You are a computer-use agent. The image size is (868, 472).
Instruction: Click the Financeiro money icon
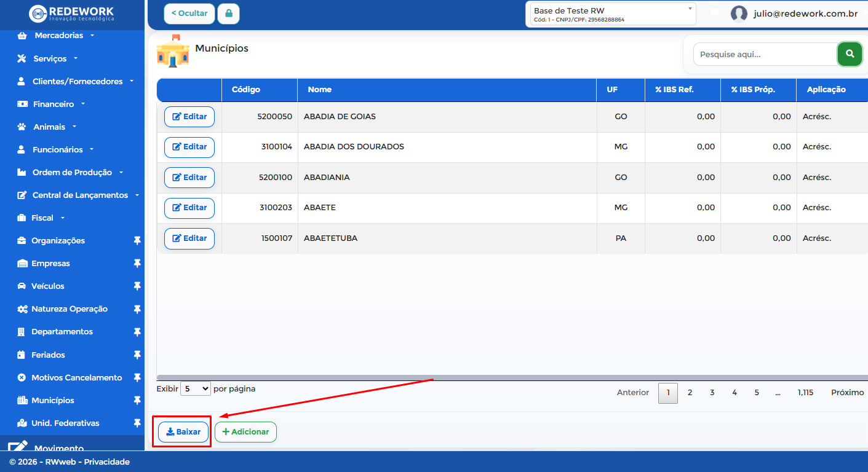coord(22,104)
